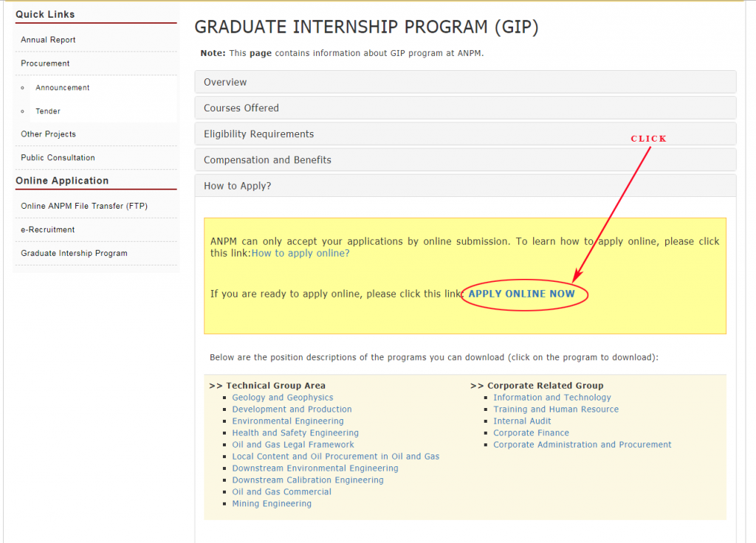Open Public Consultation sidebar link

pos(58,158)
